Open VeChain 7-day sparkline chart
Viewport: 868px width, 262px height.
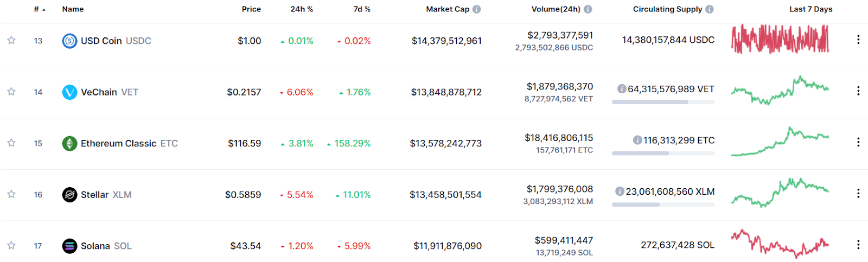coord(780,90)
